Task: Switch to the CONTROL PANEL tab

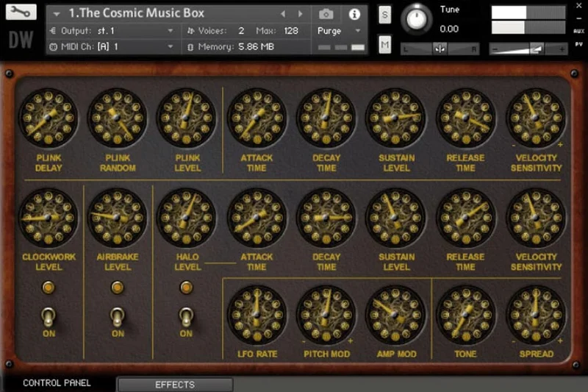Action: 57,383
